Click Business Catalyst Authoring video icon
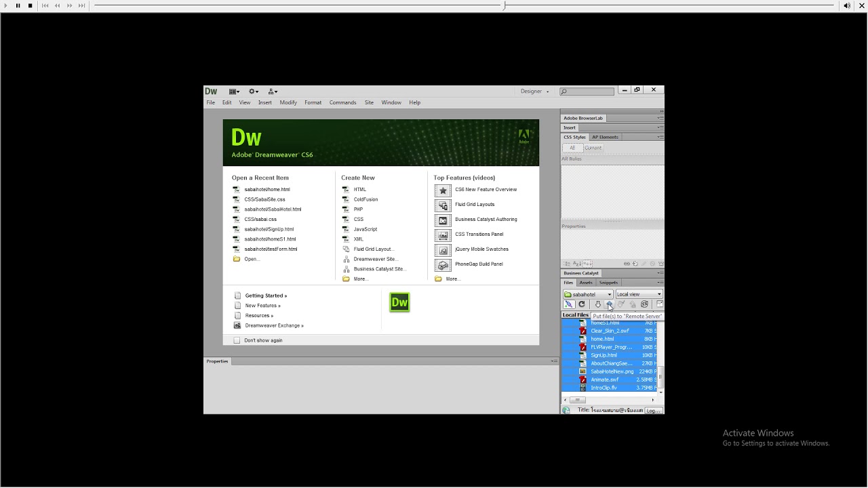Screen dimensions: 868x488 [443, 220]
